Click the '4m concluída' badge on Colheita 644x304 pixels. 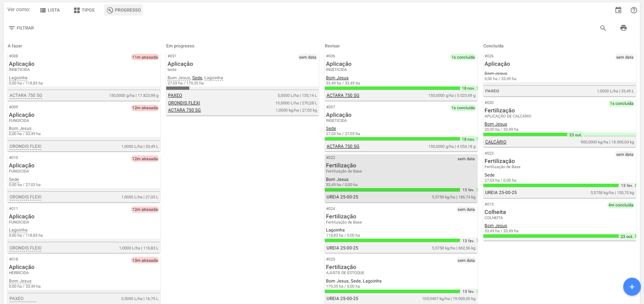(x=620, y=205)
